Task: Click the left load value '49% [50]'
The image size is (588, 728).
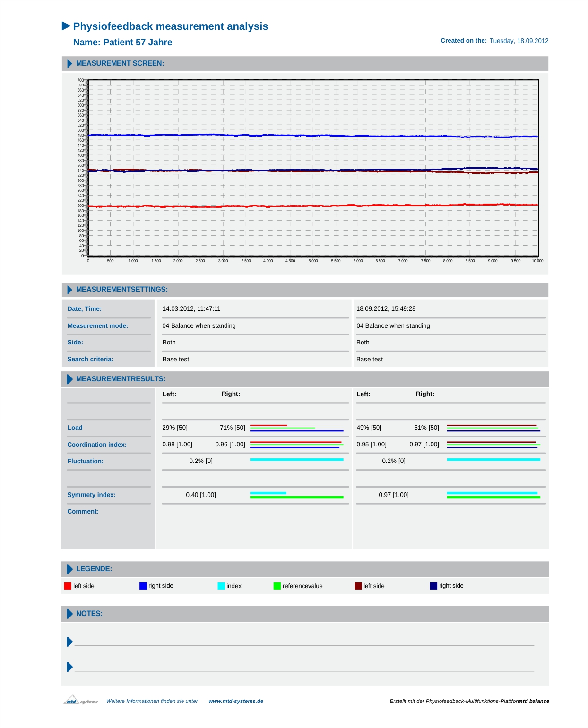Action: pos(369,428)
